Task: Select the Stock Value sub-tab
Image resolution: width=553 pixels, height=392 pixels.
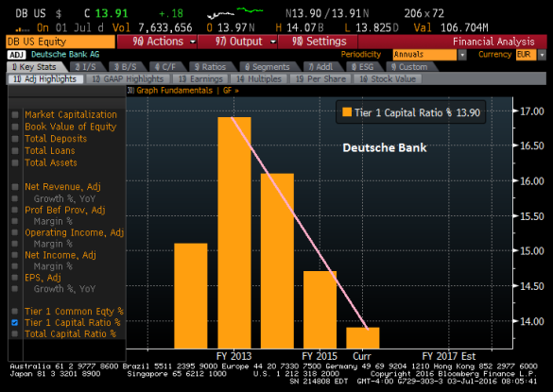Action: (x=388, y=79)
